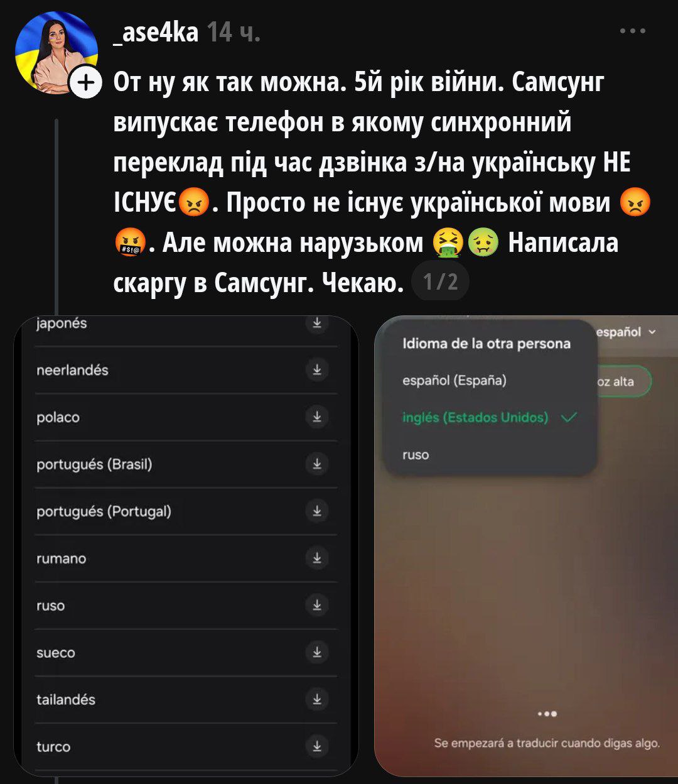Open the _ase4ka profile name
The height and width of the screenshot is (784, 678).
[156, 31]
